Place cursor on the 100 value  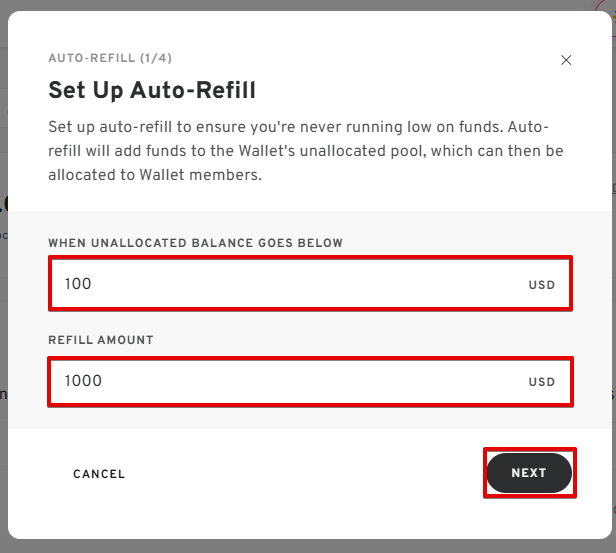coord(78,284)
